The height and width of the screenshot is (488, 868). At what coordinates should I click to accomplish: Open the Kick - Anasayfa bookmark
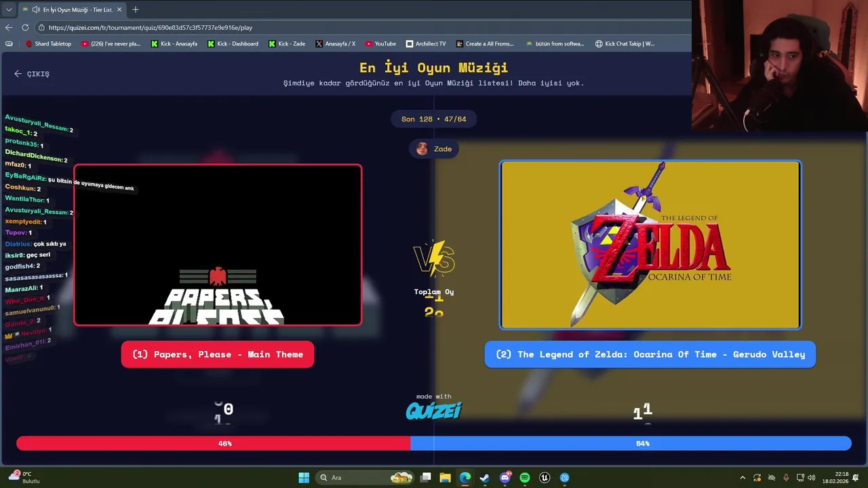174,43
